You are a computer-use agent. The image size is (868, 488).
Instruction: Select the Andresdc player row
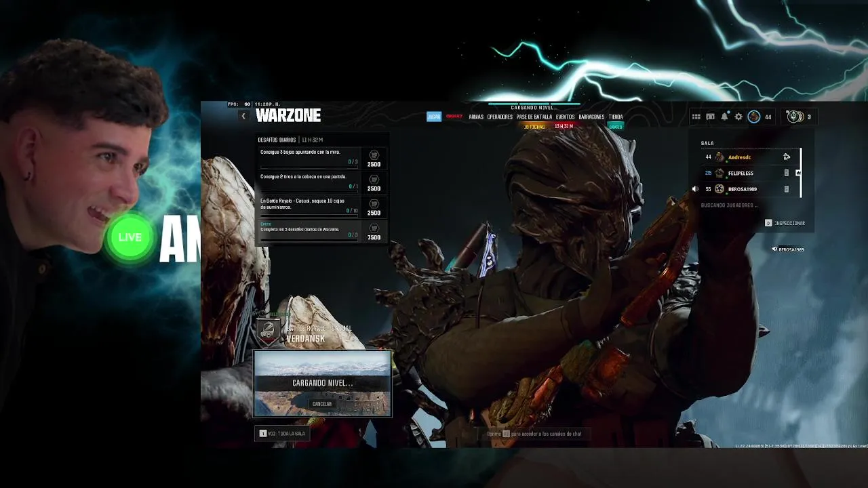[751, 157]
